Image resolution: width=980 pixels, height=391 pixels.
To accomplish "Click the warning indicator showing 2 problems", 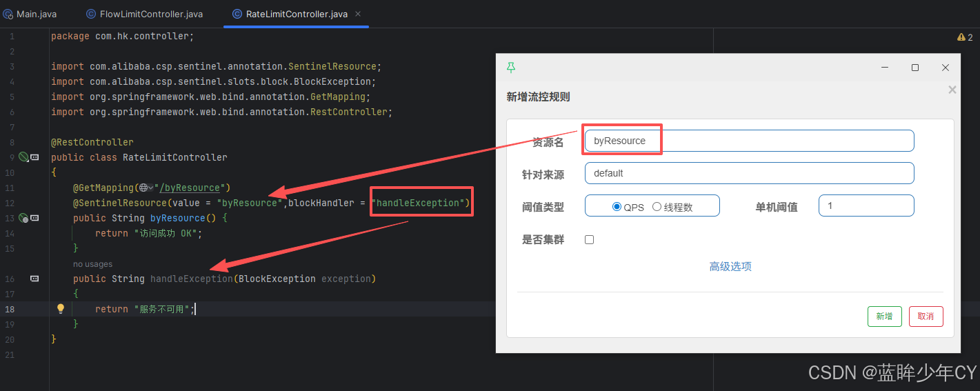I will point(965,37).
